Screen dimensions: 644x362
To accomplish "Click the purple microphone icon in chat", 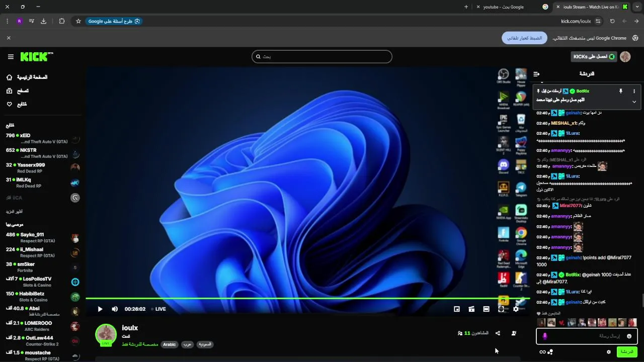I will tap(545, 336).
